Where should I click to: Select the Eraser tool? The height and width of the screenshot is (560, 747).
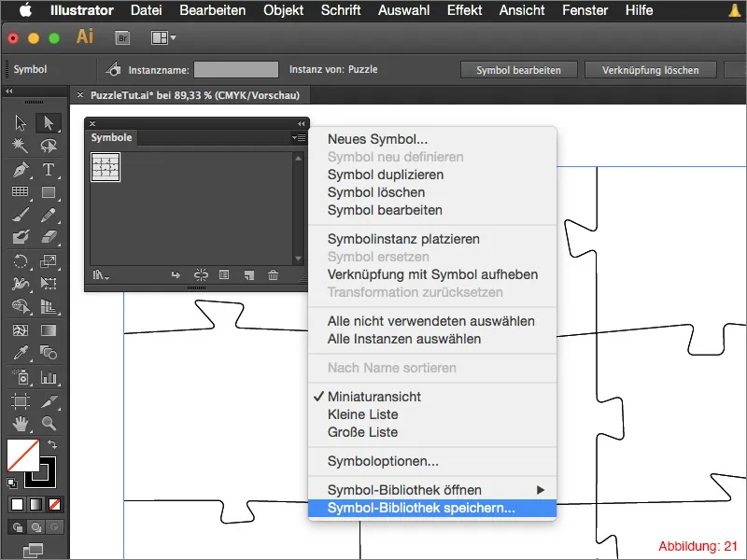tap(49, 237)
